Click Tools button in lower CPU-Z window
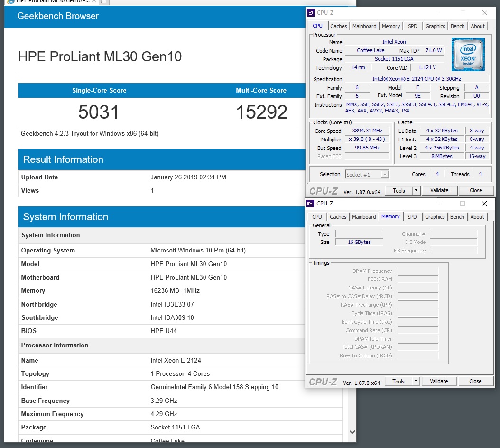This screenshot has height=448, width=500. (398, 381)
